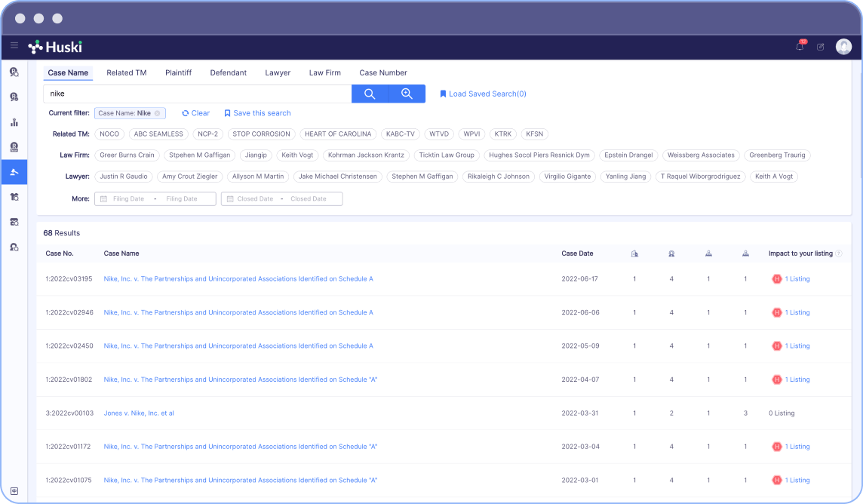Click the blue magnifier search button

click(369, 94)
